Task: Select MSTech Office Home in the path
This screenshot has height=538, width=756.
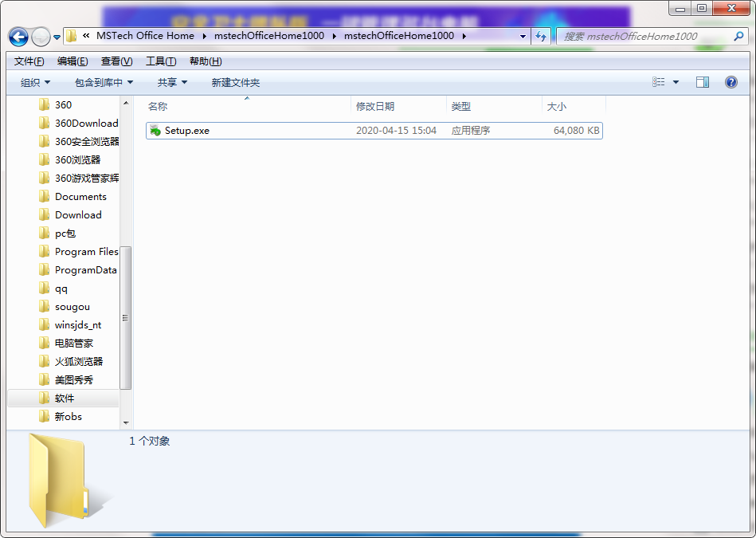Action: (x=145, y=36)
